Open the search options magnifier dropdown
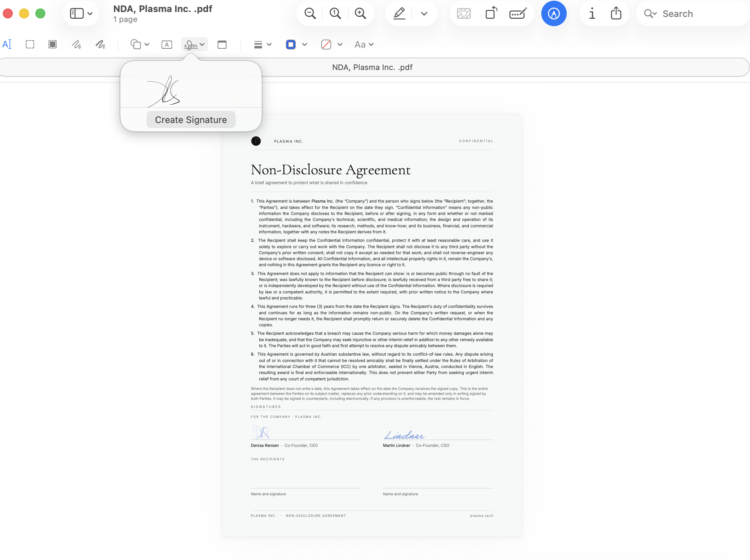 [x=650, y=14]
